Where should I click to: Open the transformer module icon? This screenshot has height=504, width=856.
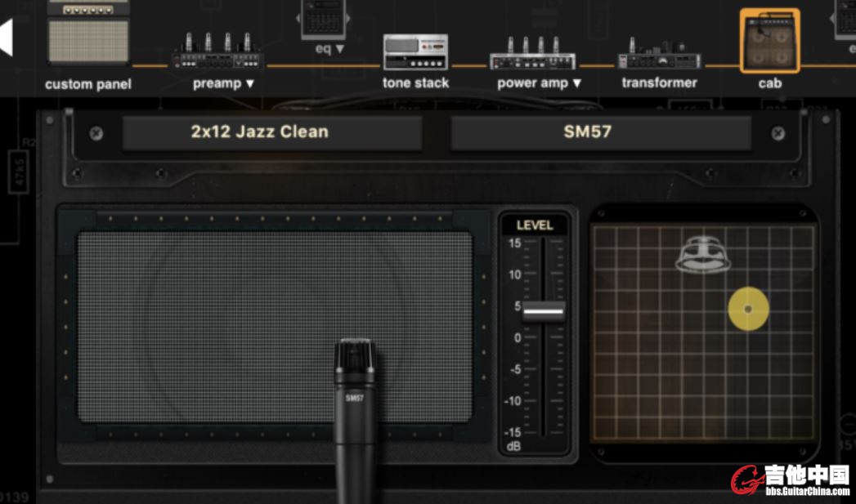point(659,53)
